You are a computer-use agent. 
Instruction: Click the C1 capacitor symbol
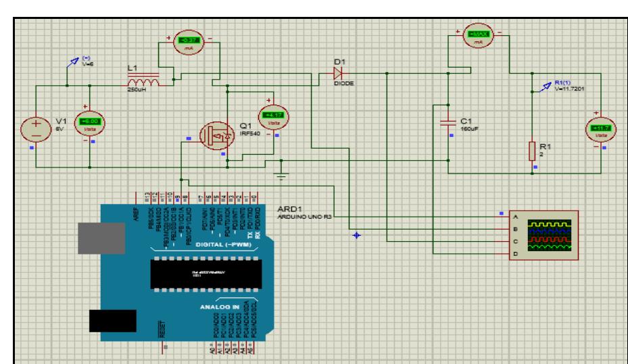(448, 122)
